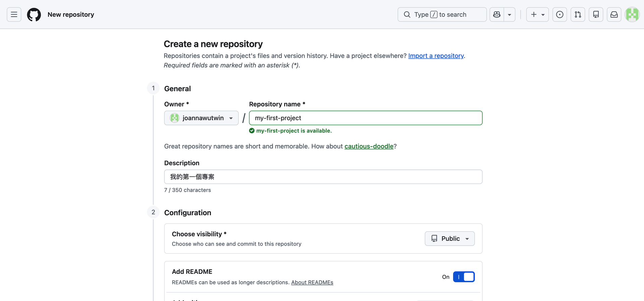Follow the Import a repository link
This screenshot has width=644, height=301.
click(436, 56)
